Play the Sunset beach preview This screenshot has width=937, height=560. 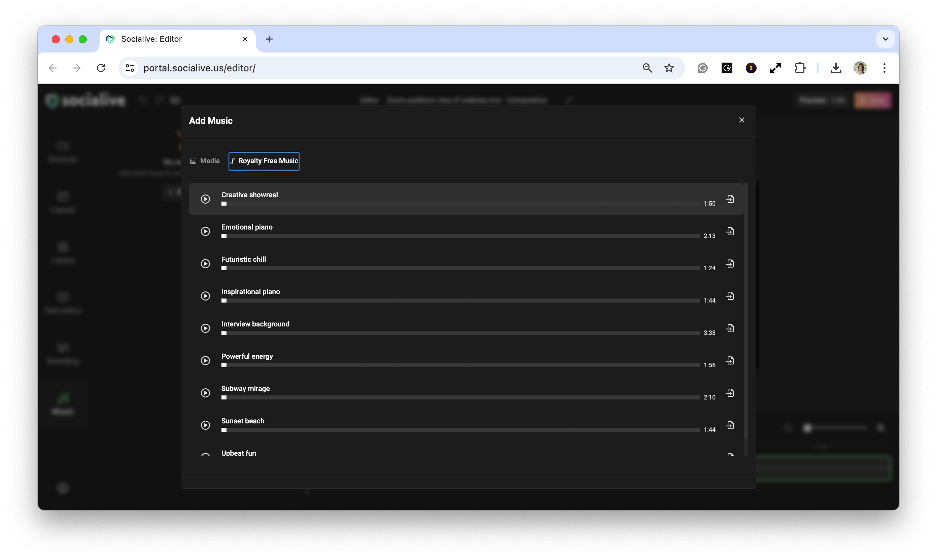pos(205,425)
